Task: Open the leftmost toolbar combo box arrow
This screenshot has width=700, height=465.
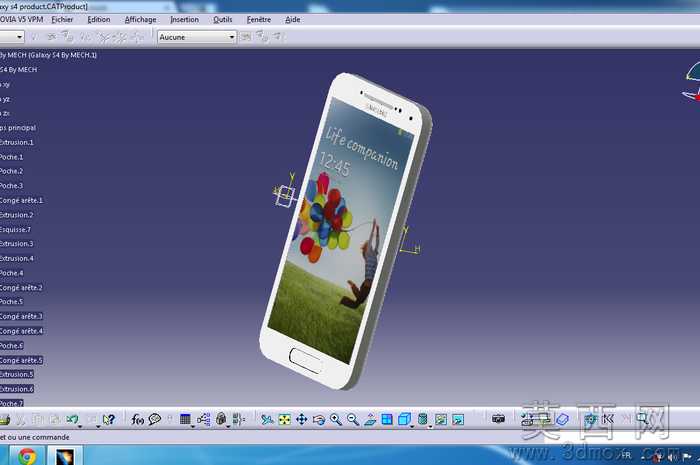Action: (x=20, y=37)
